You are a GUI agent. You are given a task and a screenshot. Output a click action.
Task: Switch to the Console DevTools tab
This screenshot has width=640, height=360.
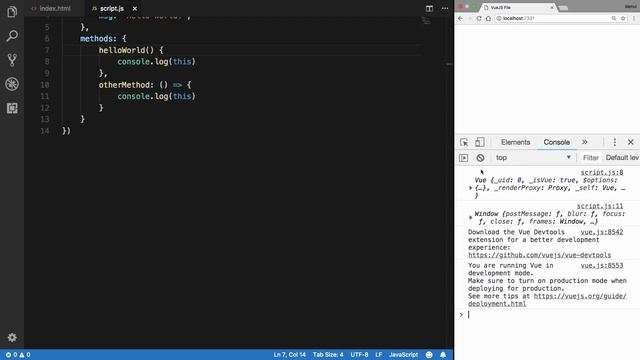click(x=556, y=142)
